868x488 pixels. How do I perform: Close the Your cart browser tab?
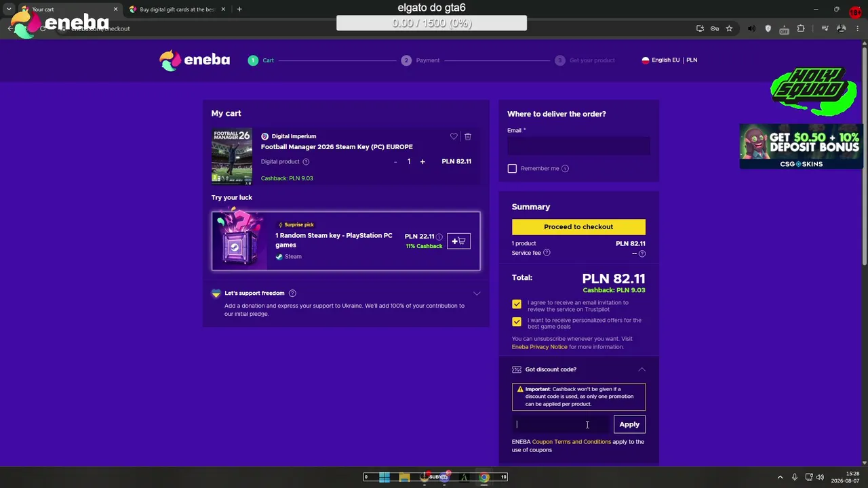115,9
